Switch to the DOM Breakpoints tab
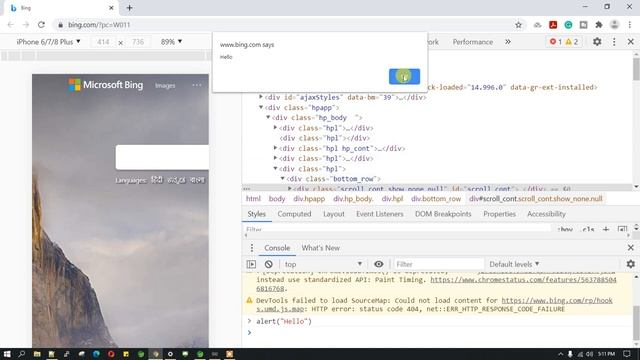Screen dimensions: 640x360 (x=443, y=214)
